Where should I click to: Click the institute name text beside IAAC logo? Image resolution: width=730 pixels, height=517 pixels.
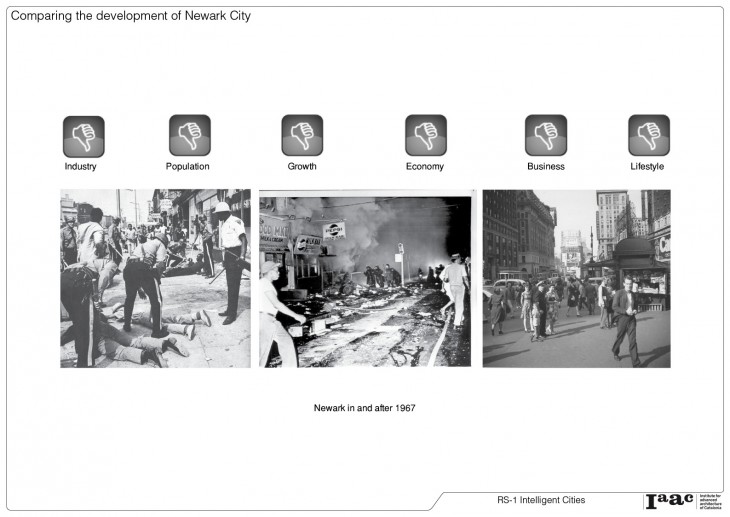pyautogui.click(x=708, y=501)
